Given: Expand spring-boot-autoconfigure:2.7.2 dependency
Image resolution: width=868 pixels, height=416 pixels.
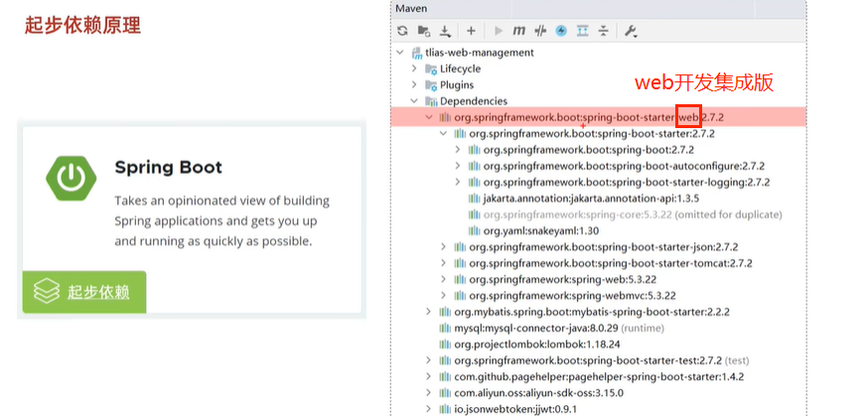Looking at the screenshot, I should (457, 166).
